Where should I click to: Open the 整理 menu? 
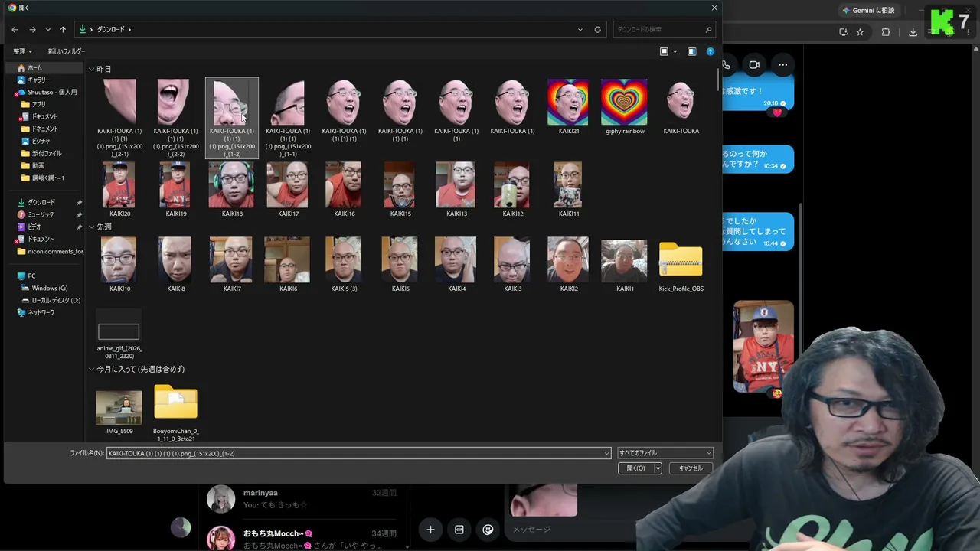coord(22,51)
